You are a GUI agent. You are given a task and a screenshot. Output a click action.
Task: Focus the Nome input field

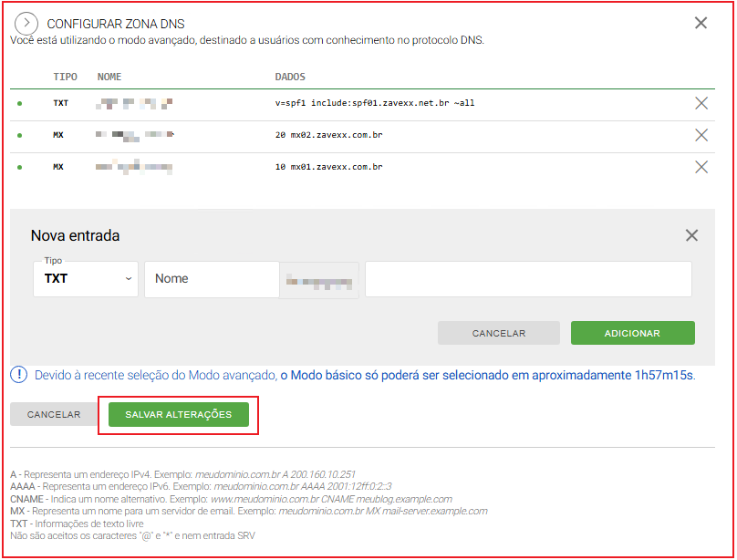point(212,279)
